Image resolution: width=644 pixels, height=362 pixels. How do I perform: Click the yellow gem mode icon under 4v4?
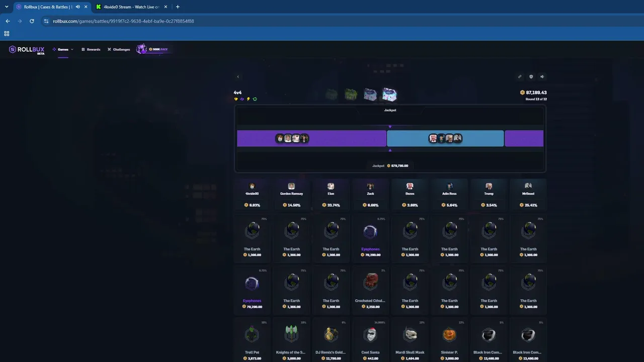[236, 99]
